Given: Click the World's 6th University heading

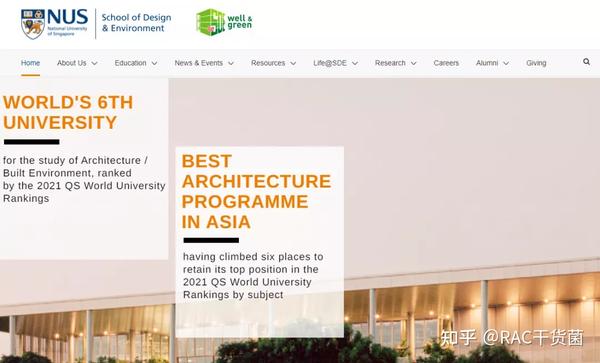Looking at the screenshot, I should [68, 112].
